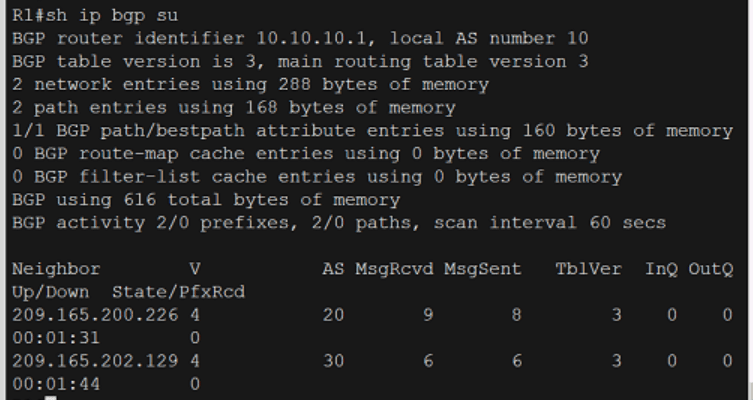
Task: Click the terminal cursor on the last line
Action: pos(50,398)
